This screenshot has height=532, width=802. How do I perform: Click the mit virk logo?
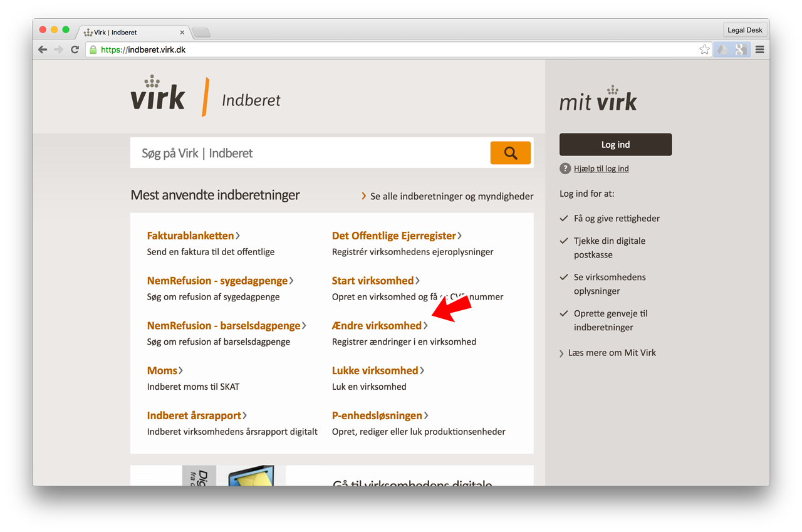click(598, 99)
